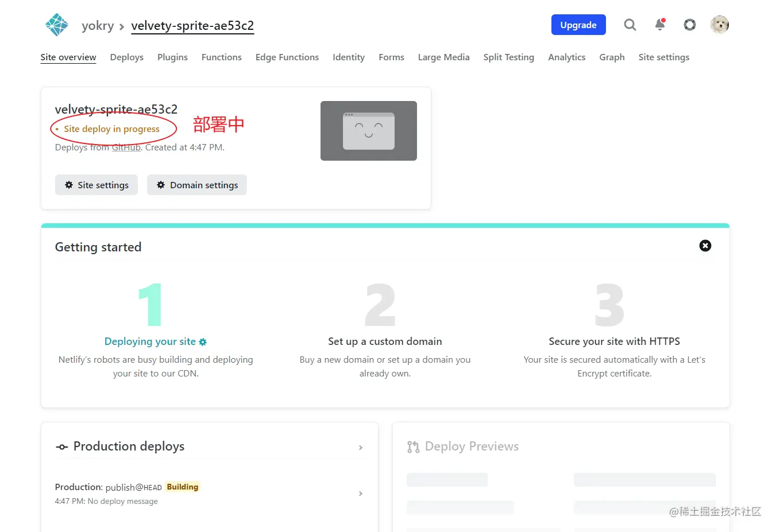Click the Netlify logo icon
Image resolution: width=776 pixels, height=532 pixels.
(57, 25)
